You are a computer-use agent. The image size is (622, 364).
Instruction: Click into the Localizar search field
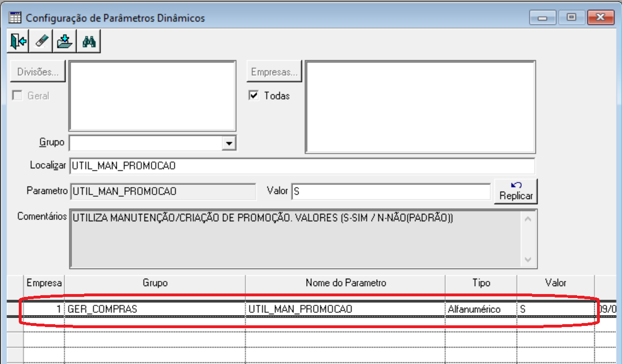tap(302, 166)
